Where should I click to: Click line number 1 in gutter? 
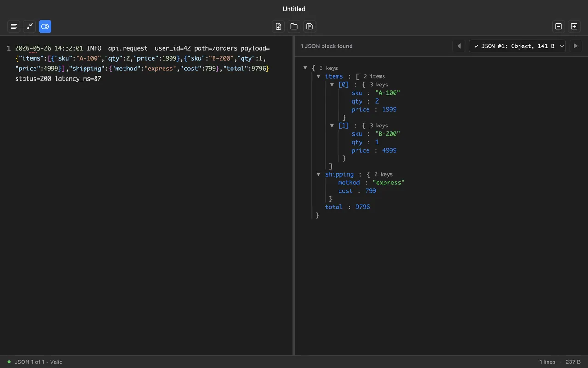[x=9, y=48]
